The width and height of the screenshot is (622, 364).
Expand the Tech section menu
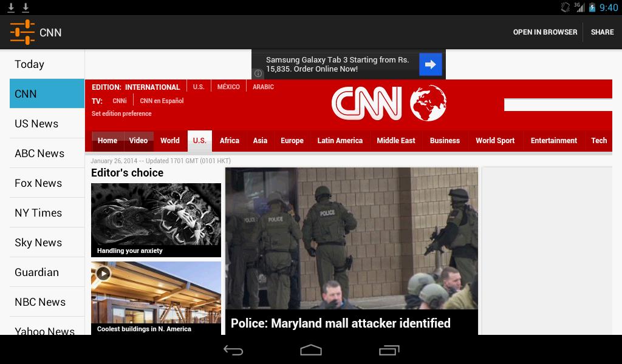click(x=599, y=140)
